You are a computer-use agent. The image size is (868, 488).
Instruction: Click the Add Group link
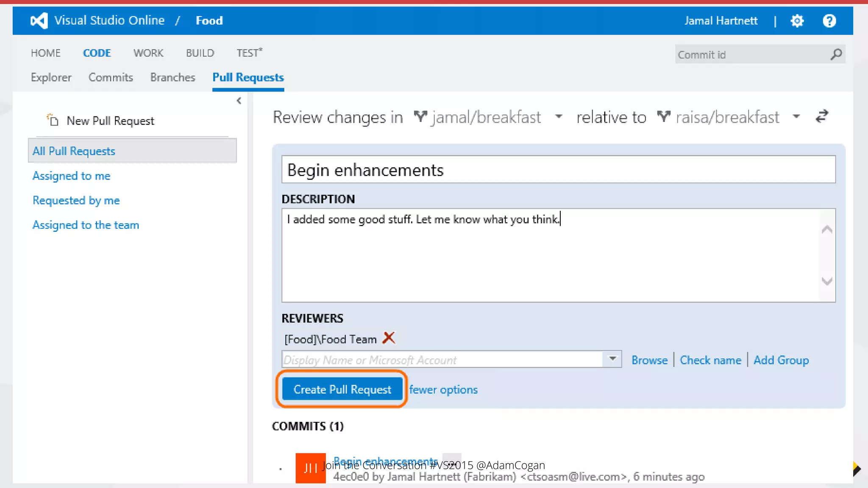(781, 360)
